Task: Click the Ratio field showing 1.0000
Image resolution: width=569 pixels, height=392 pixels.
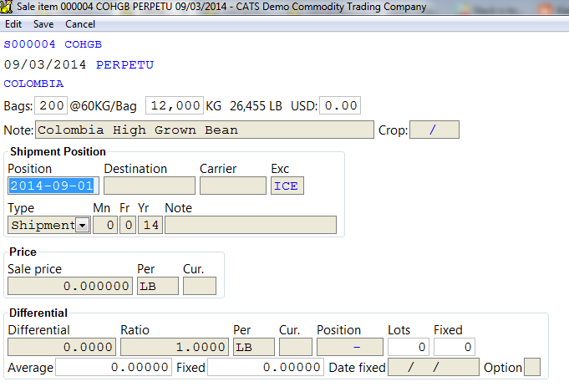Action: coord(175,347)
